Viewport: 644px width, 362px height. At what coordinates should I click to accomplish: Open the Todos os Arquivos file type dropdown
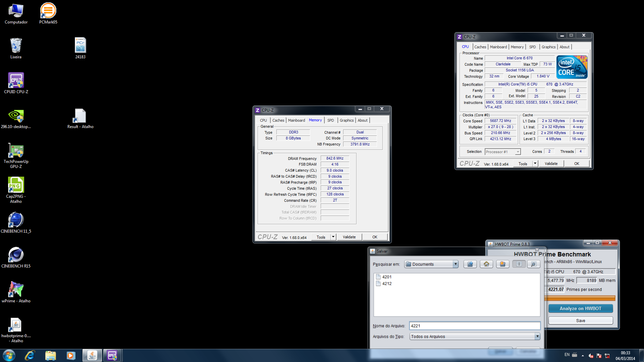click(537, 336)
